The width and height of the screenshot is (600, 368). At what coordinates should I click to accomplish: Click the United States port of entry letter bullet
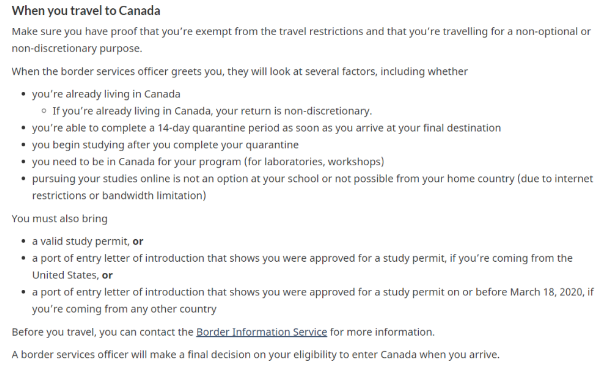[x=302, y=267]
